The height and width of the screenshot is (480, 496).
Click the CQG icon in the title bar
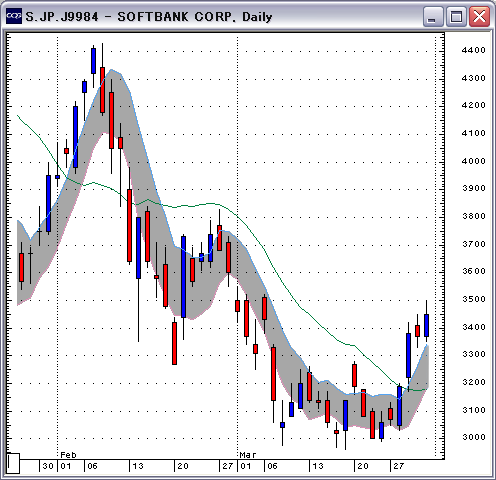pyautogui.click(x=14, y=16)
